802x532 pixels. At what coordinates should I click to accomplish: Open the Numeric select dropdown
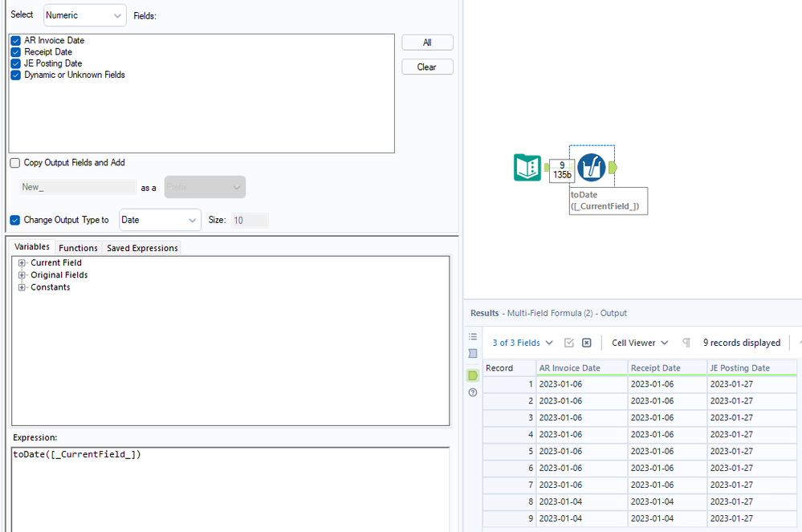[x=85, y=15]
